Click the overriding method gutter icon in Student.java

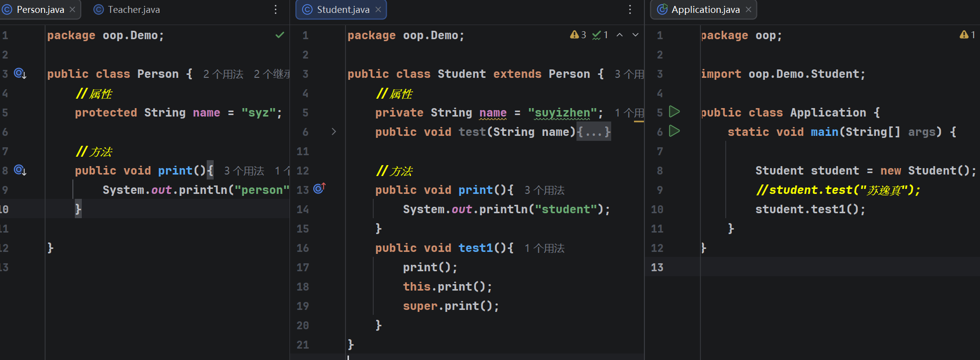coord(320,188)
